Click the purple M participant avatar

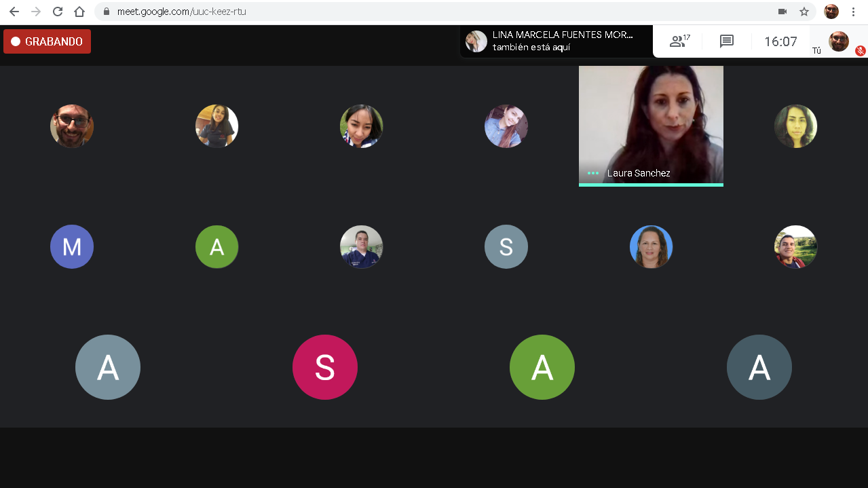tap(72, 247)
